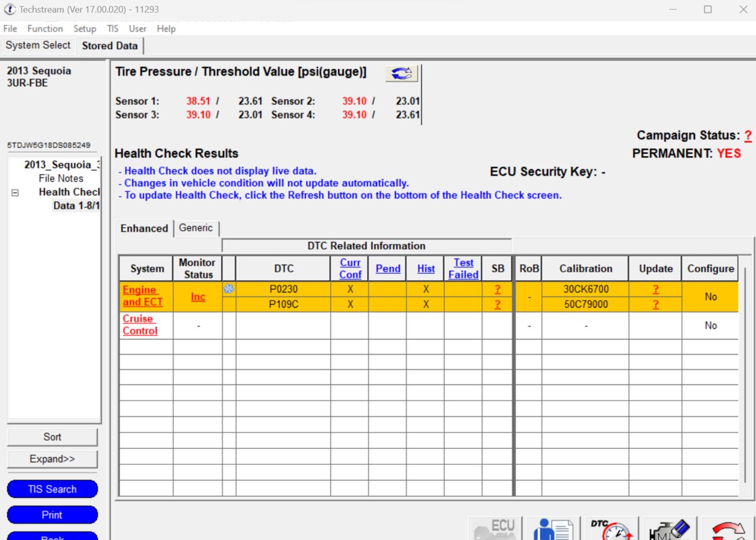Click the VIN 5TDJW5G18DS085249 text
The height and width of the screenshot is (540, 756).
tap(48, 145)
